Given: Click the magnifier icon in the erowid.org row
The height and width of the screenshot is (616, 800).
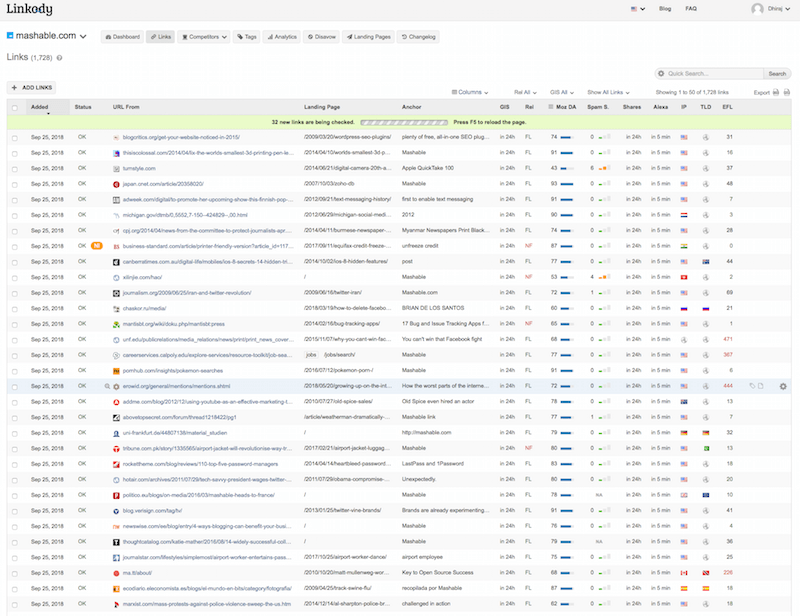Looking at the screenshot, I should (107, 386).
